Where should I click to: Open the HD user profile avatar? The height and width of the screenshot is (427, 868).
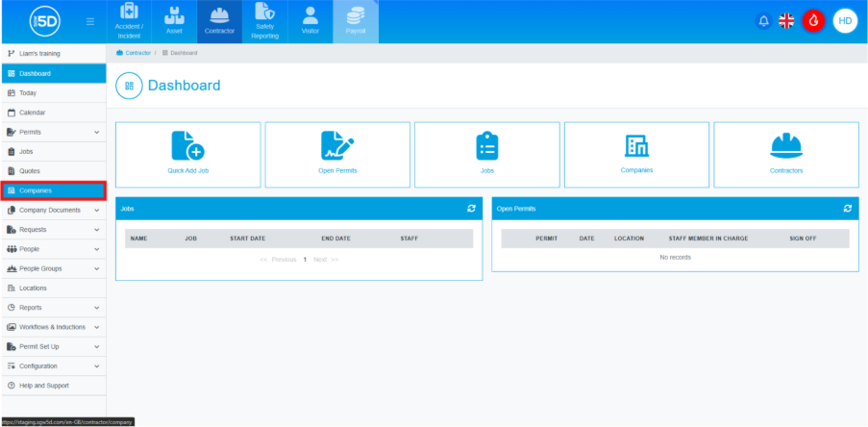[844, 21]
